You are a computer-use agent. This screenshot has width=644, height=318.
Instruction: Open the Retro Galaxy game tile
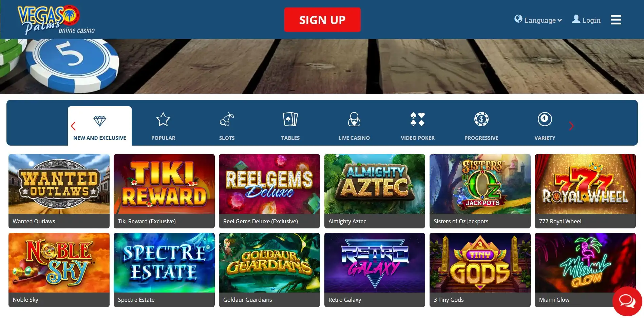[x=375, y=270]
